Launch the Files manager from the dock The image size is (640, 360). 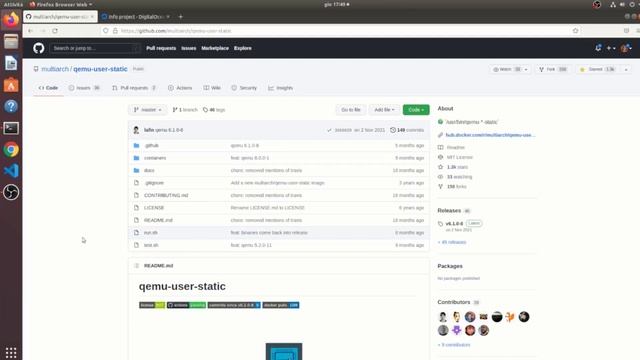[x=11, y=42]
